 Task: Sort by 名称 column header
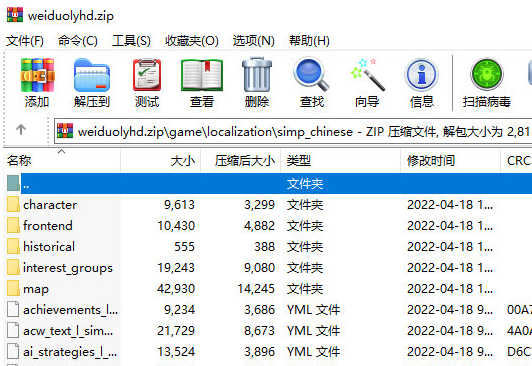point(62,161)
